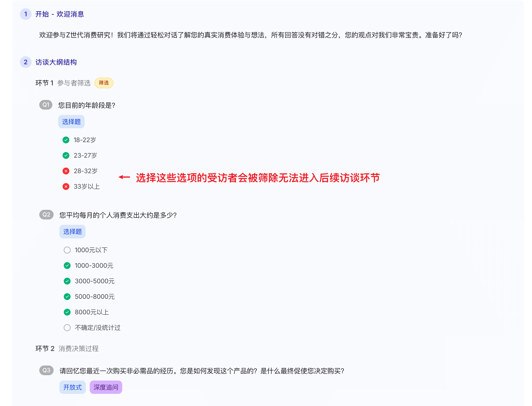Click step number 2 badge for 访谈大纲结构
The image size is (532, 406).
point(25,62)
